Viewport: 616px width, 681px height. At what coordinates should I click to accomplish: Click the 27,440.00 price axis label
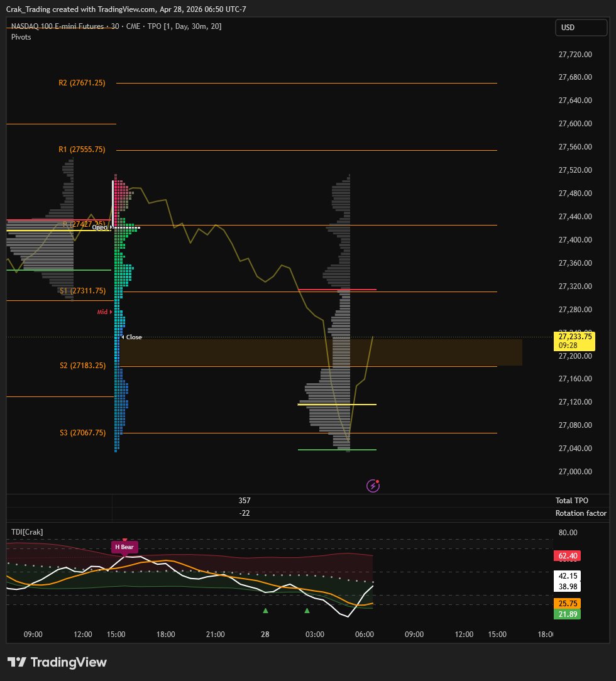575,216
